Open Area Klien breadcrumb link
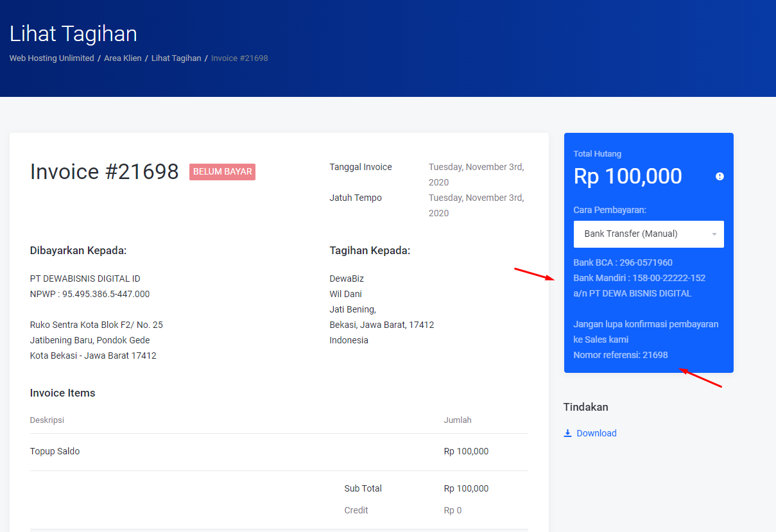Image resolution: width=776 pixels, height=532 pixels. [x=123, y=58]
